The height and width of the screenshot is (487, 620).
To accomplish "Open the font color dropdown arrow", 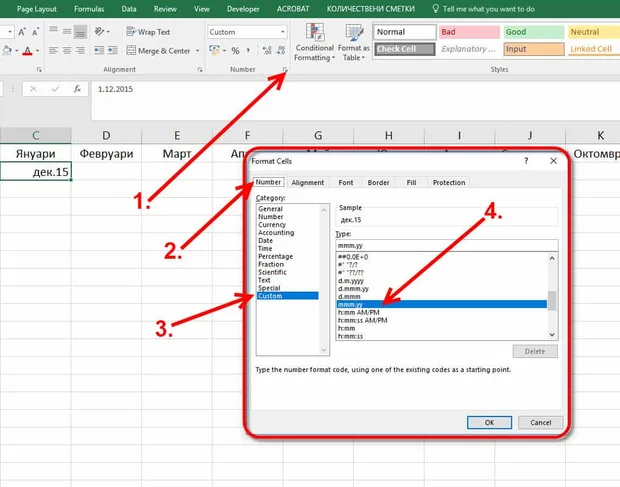I will click(37, 51).
